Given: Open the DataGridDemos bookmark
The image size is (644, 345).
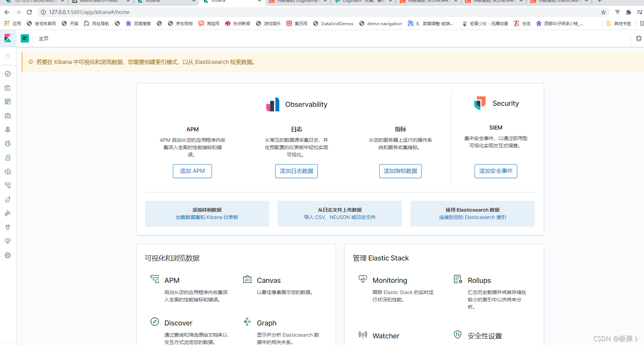Looking at the screenshot, I should [333, 23].
